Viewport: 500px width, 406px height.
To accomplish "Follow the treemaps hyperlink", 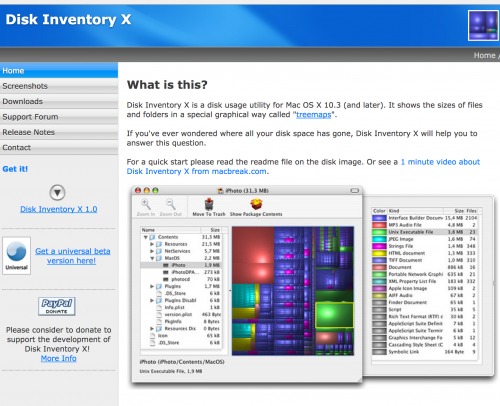I will (314, 115).
